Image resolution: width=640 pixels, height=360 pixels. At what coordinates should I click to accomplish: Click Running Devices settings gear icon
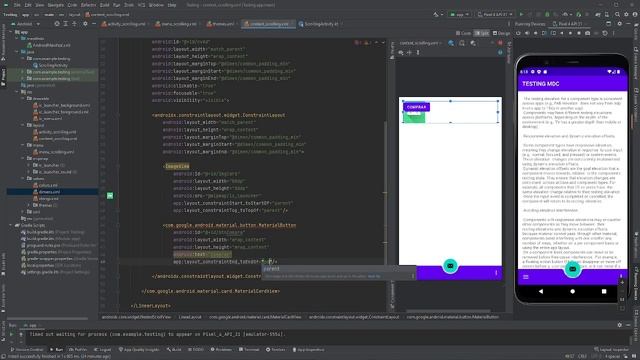620,24
